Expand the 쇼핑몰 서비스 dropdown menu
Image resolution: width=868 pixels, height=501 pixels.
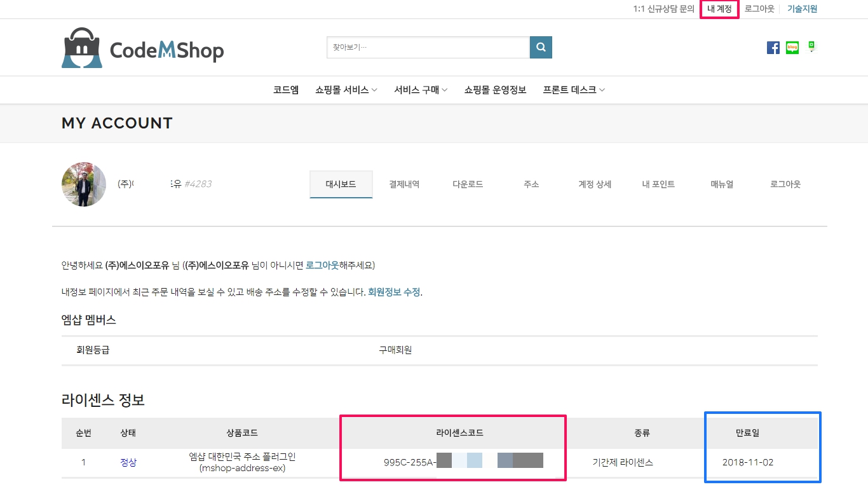(x=346, y=90)
